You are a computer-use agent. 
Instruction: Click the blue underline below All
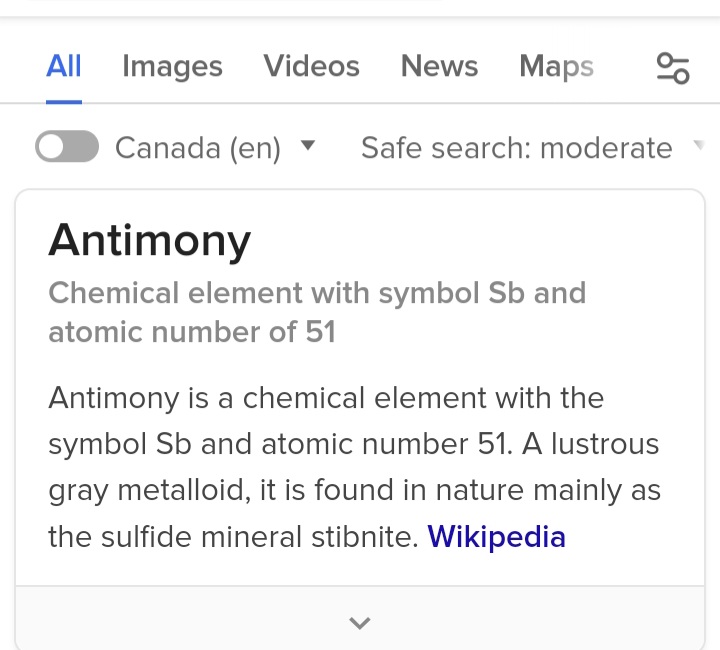pyautogui.click(x=64, y=100)
